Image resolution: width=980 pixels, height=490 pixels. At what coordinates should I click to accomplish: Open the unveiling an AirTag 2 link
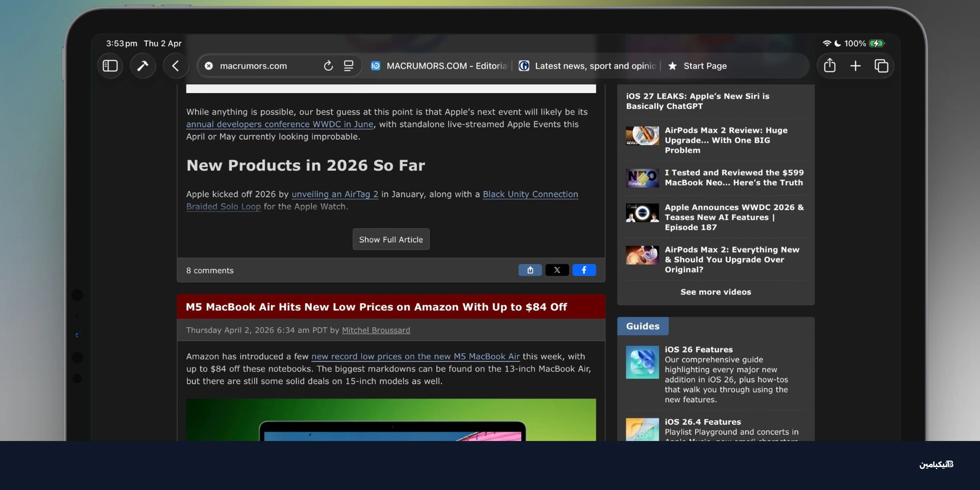click(335, 194)
